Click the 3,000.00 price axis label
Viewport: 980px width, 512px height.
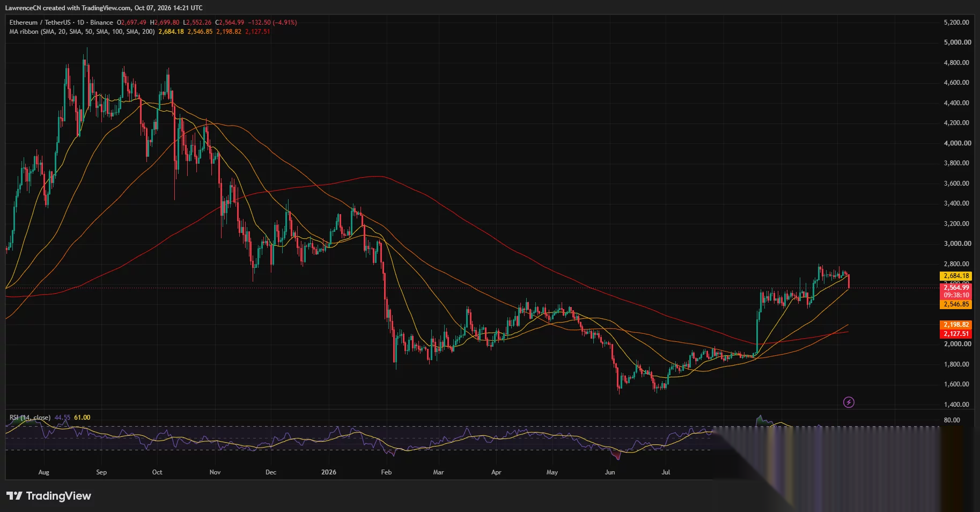[957, 244]
